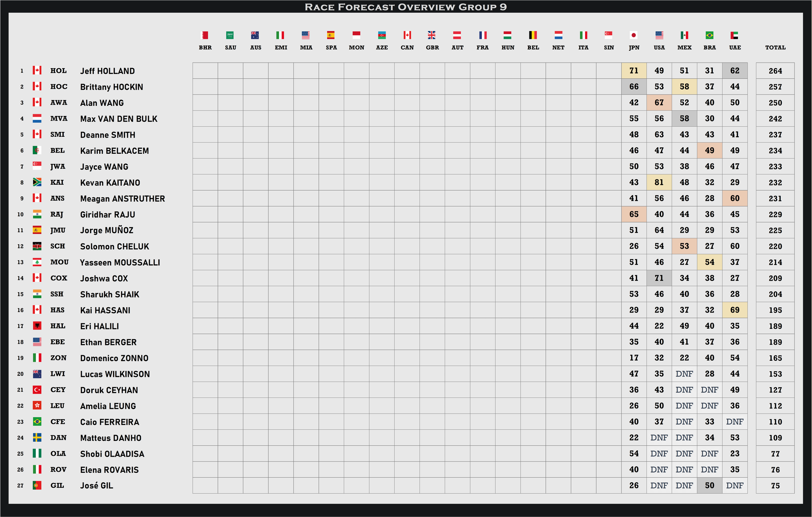Click the UAE flag above UAE column
The image size is (812, 517).
734,35
